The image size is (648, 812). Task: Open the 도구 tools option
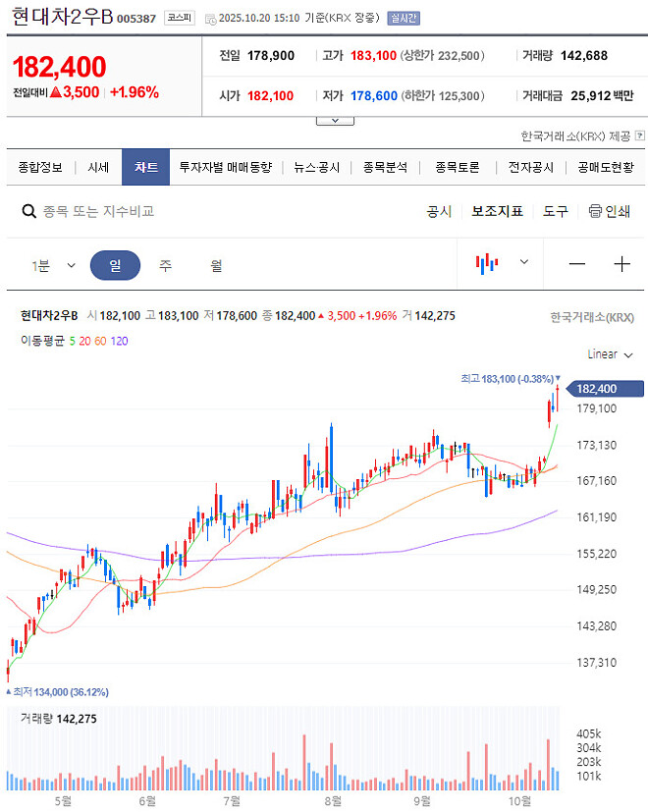(x=556, y=211)
